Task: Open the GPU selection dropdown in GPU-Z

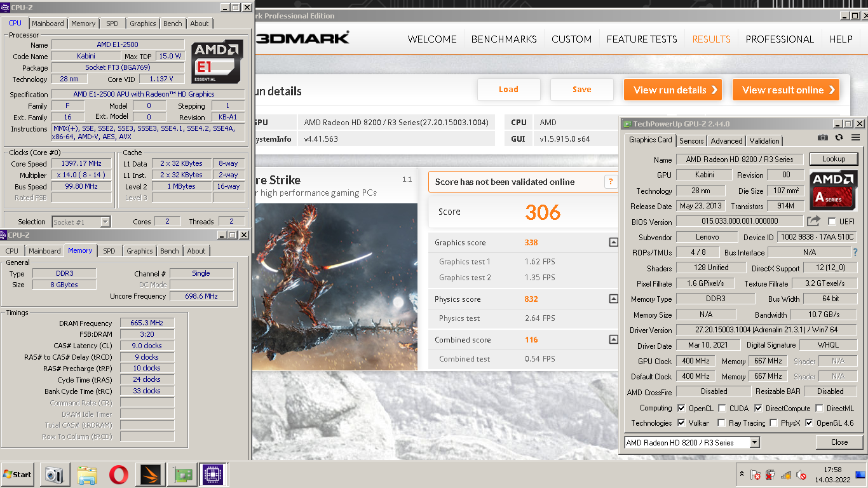Action: coord(755,442)
